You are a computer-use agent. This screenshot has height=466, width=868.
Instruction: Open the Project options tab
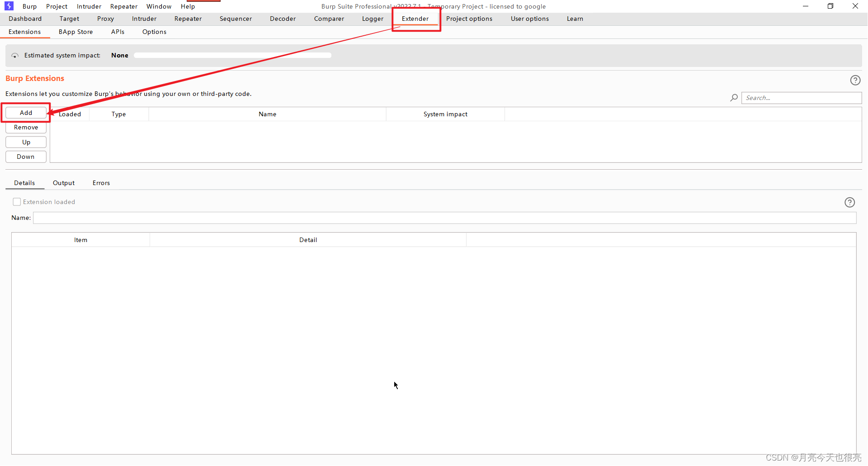[x=469, y=19]
